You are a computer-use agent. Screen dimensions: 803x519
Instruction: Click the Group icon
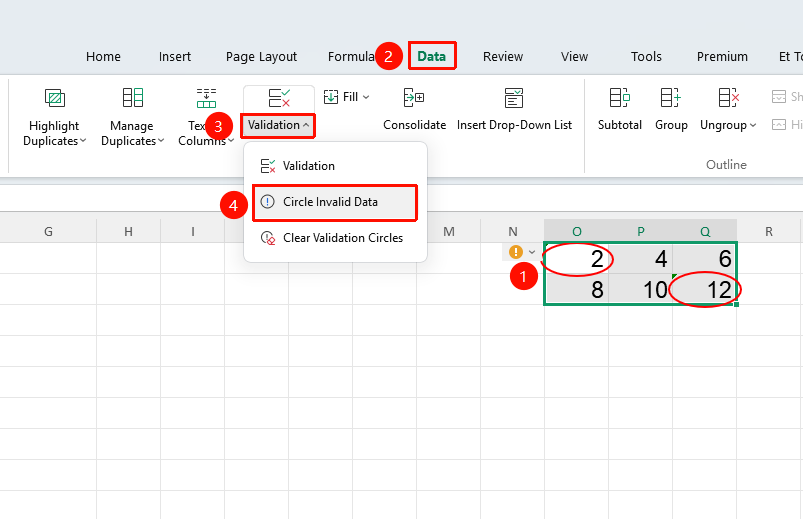coord(670,97)
